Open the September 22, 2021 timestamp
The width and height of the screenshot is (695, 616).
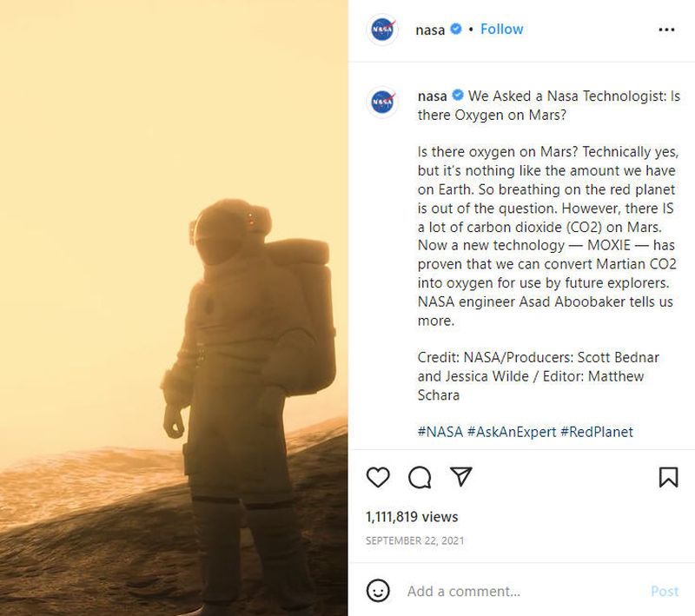click(415, 540)
